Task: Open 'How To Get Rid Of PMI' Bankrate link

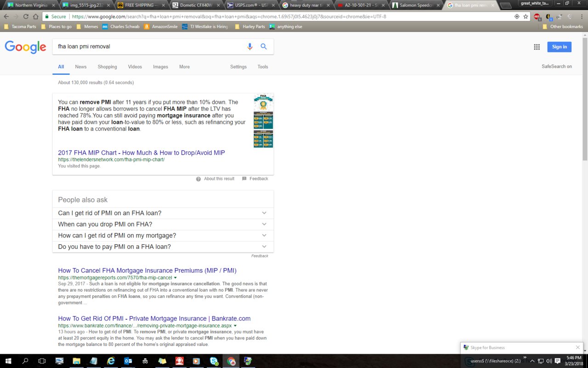Action: click(x=154, y=318)
